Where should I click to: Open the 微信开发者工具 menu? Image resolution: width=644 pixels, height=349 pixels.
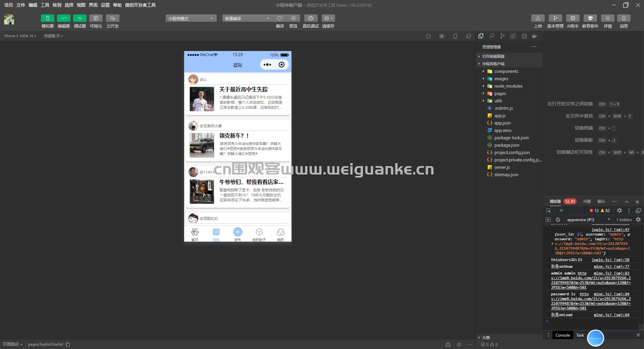click(140, 5)
